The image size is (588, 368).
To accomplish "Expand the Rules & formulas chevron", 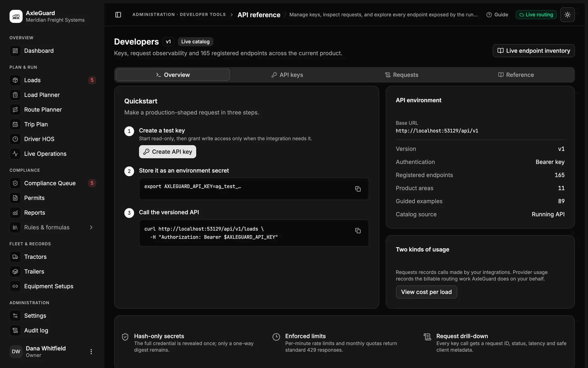I will (91, 227).
